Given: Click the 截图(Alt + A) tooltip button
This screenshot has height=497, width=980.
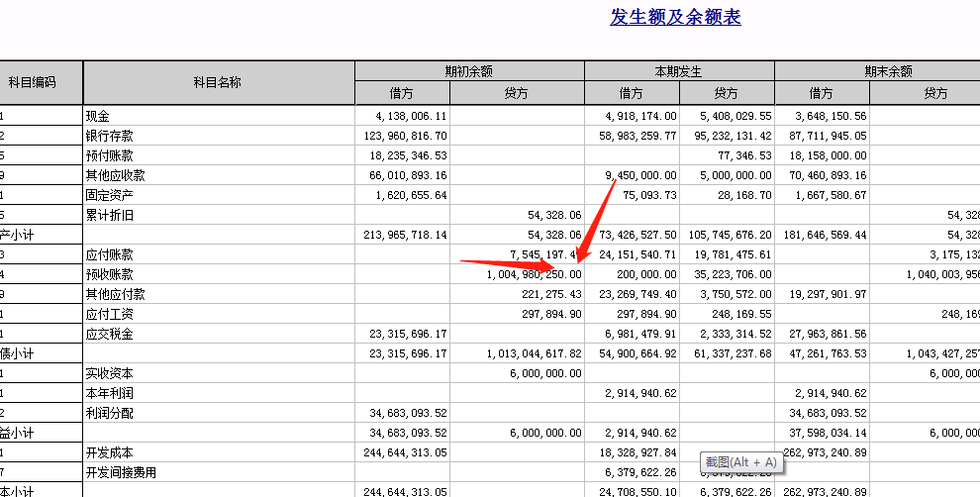Looking at the screenshot, I should pyautogui.click(x=741, y=462).
